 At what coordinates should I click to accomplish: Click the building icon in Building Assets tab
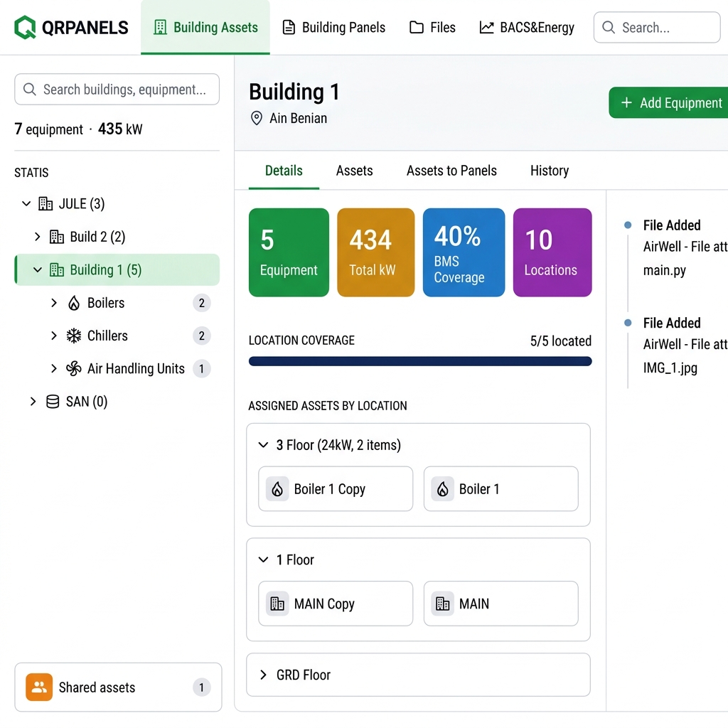point(160,28)
